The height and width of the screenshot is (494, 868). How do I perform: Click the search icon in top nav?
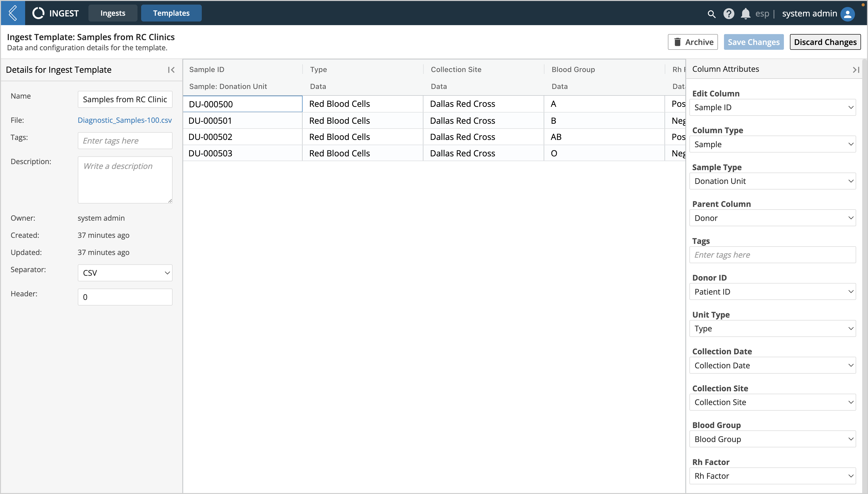click(711, 13)
